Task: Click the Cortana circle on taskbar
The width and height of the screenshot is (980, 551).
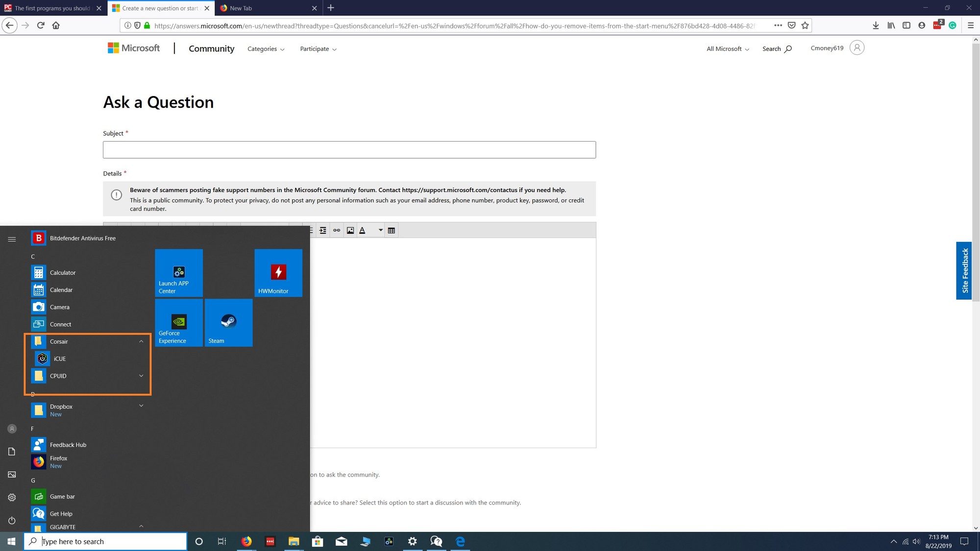Action: tap(199, 541)
